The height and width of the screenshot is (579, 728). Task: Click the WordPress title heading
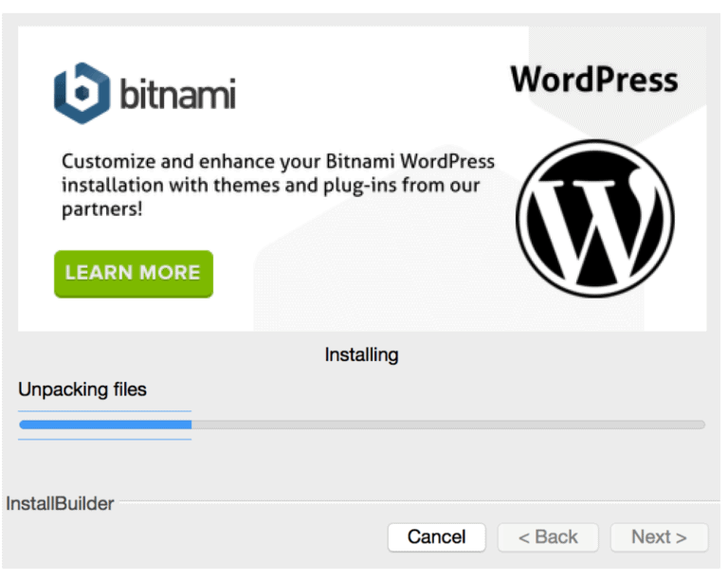click(594, 80)
